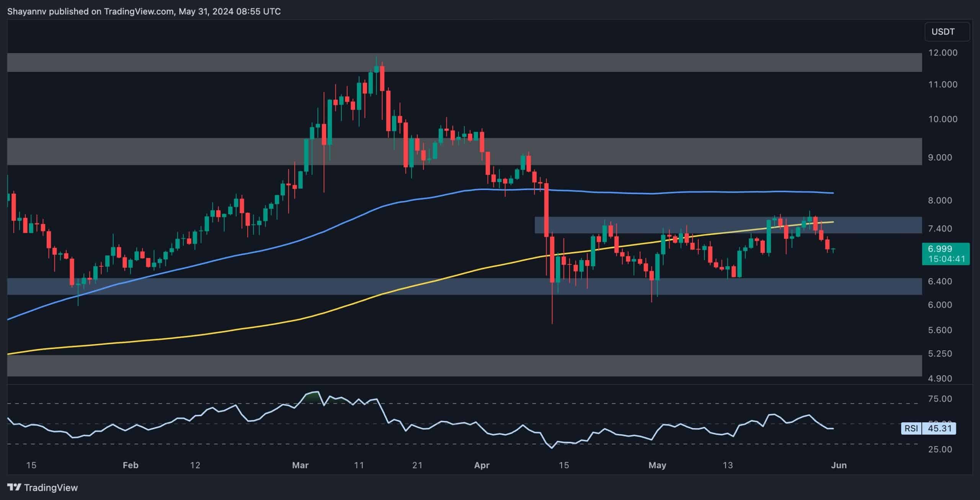This screenshot has height=500, width=980.
Task: Open the USDT currency selector
Action: pos(946,32)
